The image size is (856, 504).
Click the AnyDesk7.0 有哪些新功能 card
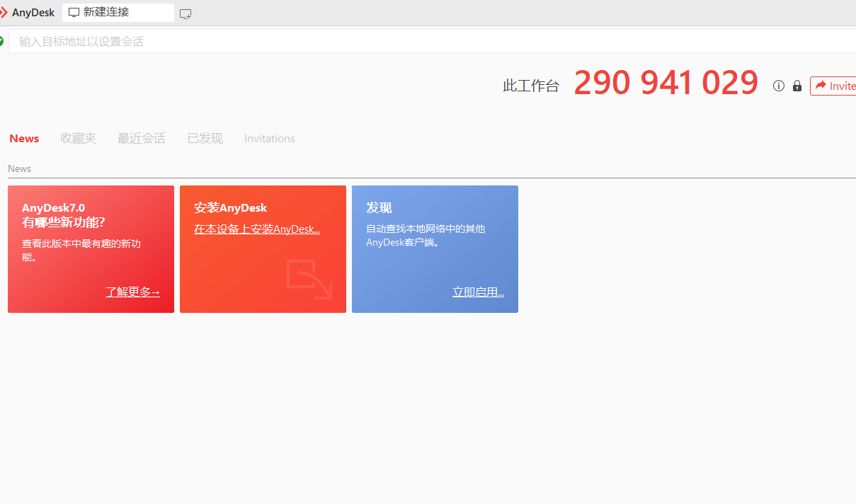[x=91, y=249]
